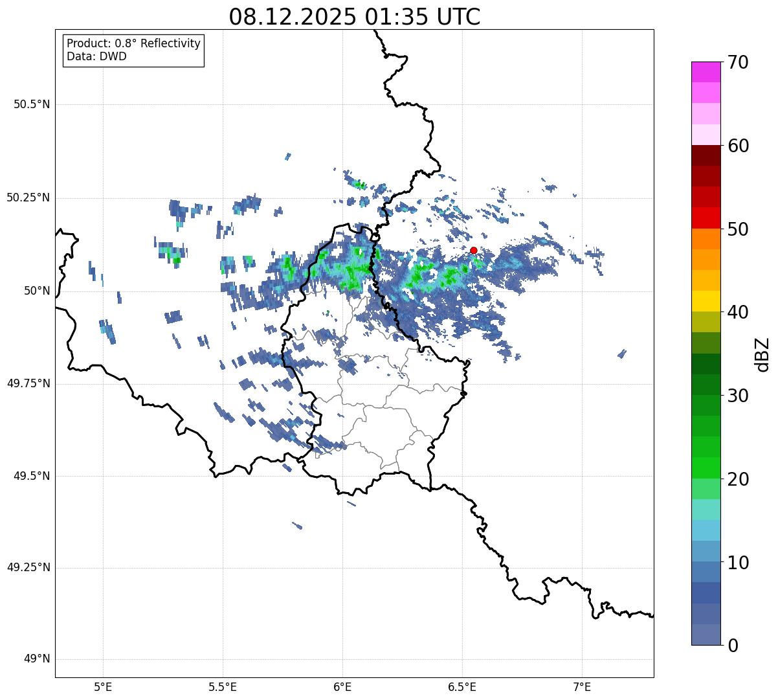Click the '49.75°N' latitude label
Viewport: 778px width, 700px height.
coord(28,383)
